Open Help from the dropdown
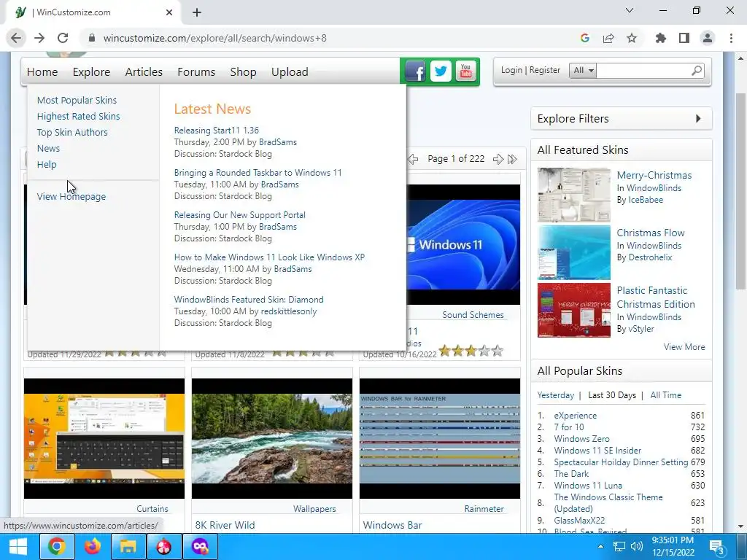Screen dimensions: 747x560 [47, 164]
